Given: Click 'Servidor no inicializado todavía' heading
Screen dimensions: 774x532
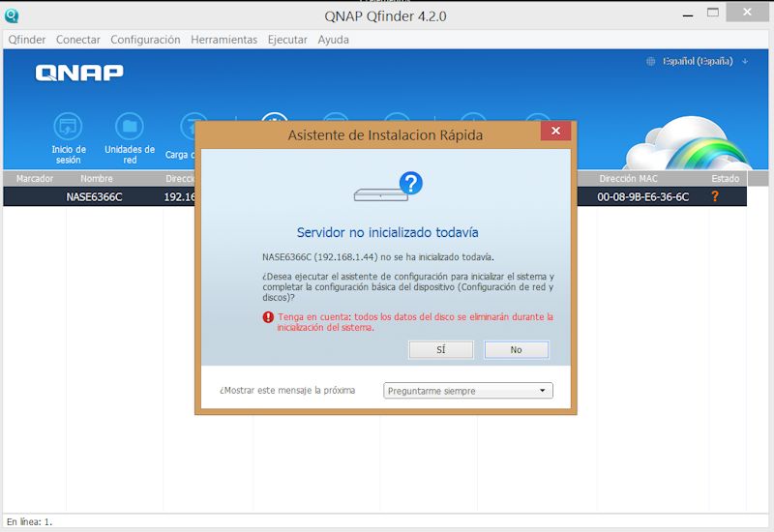Looking at the screenshot, I should (388, 232).
